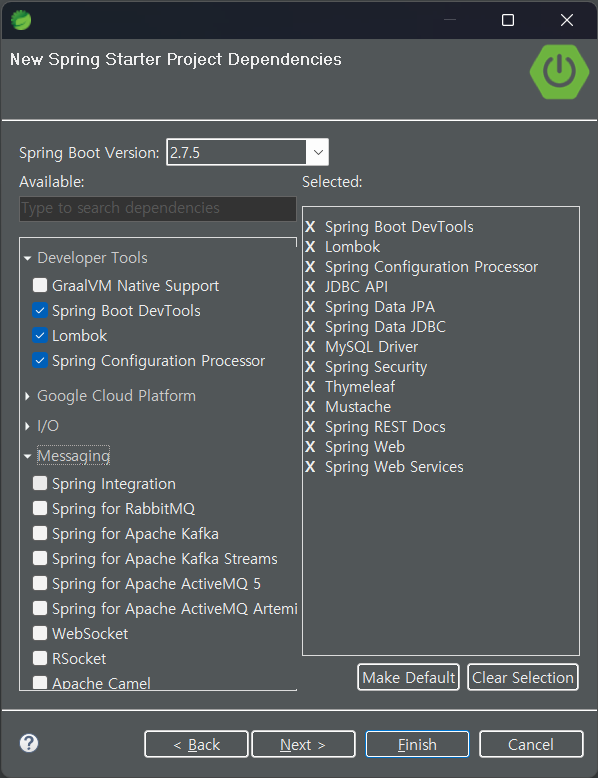Cancel the starter project dialog
This screenshot has height=778, width=598.
[x=531, y=744]
